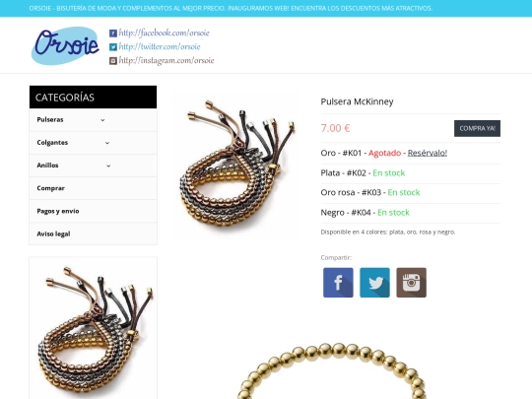Open facebook.com/orsoie link

164,33
